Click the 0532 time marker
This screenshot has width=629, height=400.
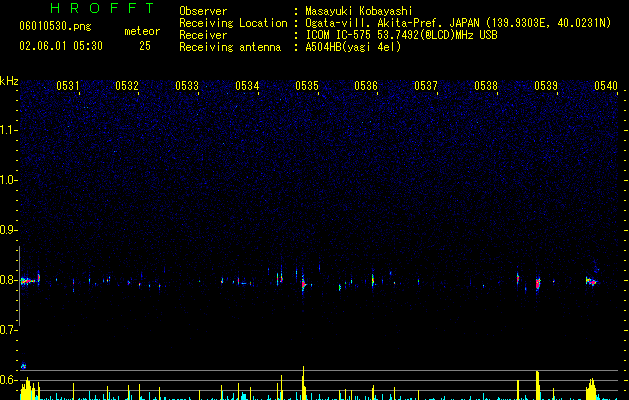point(127,86)
